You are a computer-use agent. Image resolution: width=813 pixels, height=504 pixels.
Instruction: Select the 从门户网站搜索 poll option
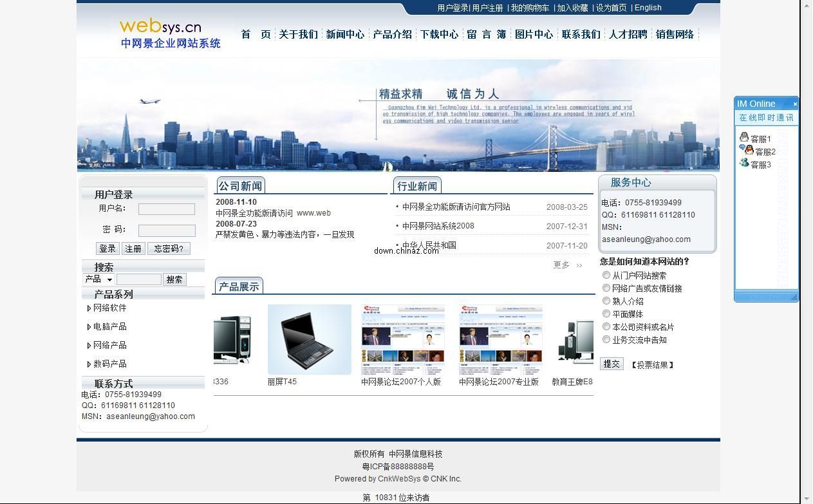click(x=606, y=275)
